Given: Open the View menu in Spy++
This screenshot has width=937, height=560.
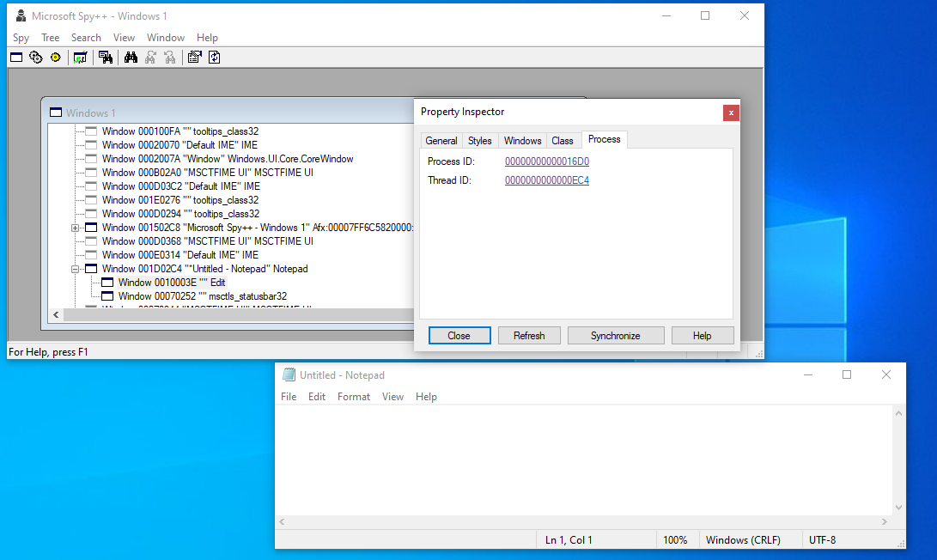Looking at the screenshot, I should (x=124, y=38).
